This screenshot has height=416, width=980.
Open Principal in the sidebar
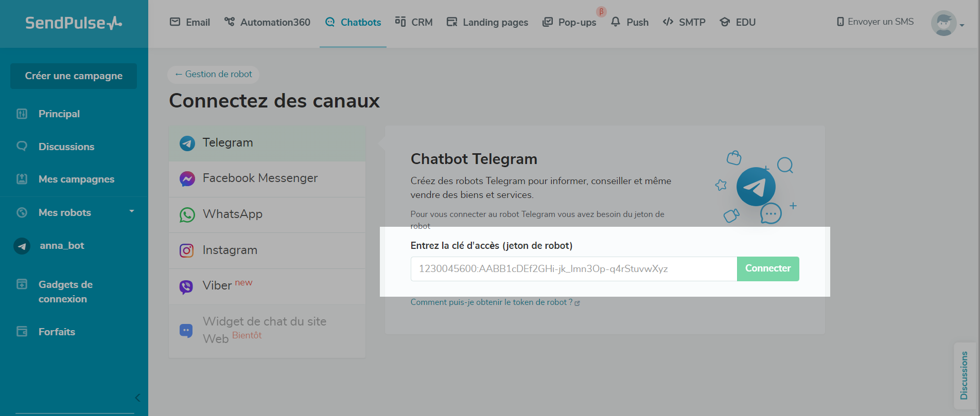[59, 114]
